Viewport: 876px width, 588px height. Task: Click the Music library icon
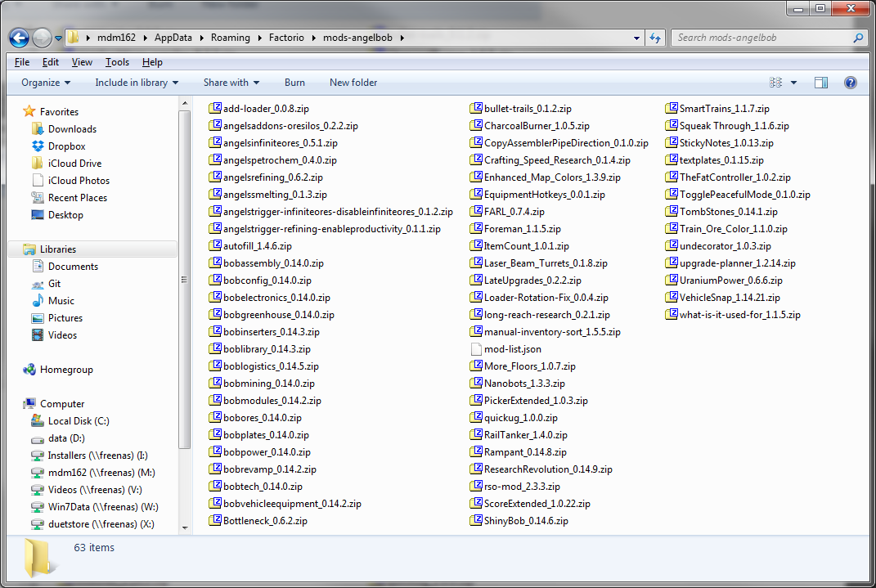(x=38, y=301)
